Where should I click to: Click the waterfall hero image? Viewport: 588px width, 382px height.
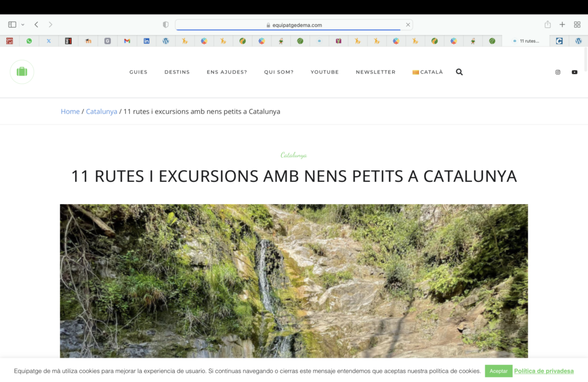click(x=294, y=281)
